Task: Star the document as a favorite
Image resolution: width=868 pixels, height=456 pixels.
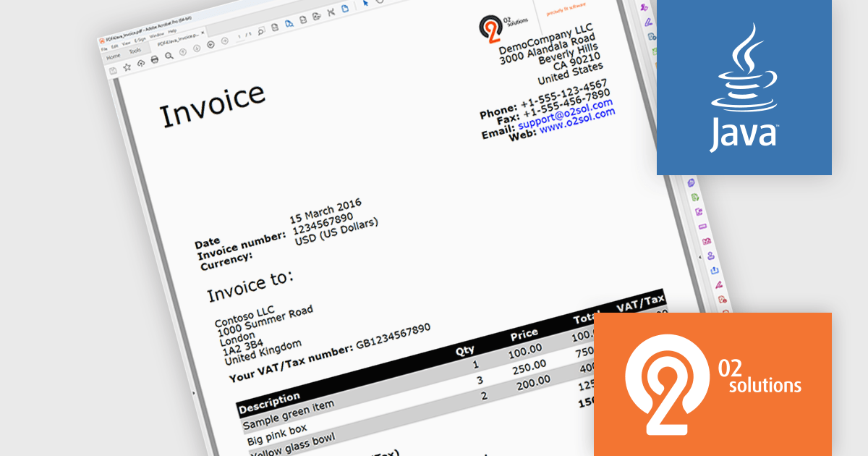Action: [127, 67]
